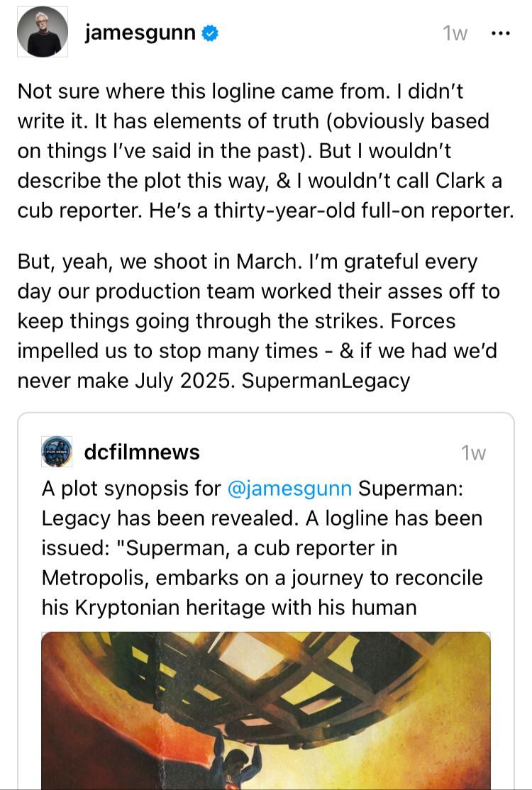Click the Superman figure lifting the structure
Screen dimensions: 532x790
(237, 760)
